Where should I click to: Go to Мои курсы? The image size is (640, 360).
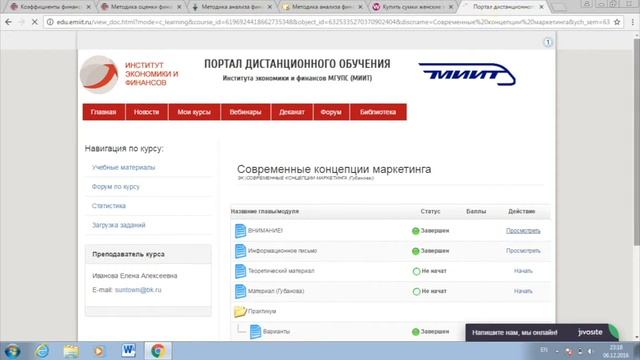194,112
